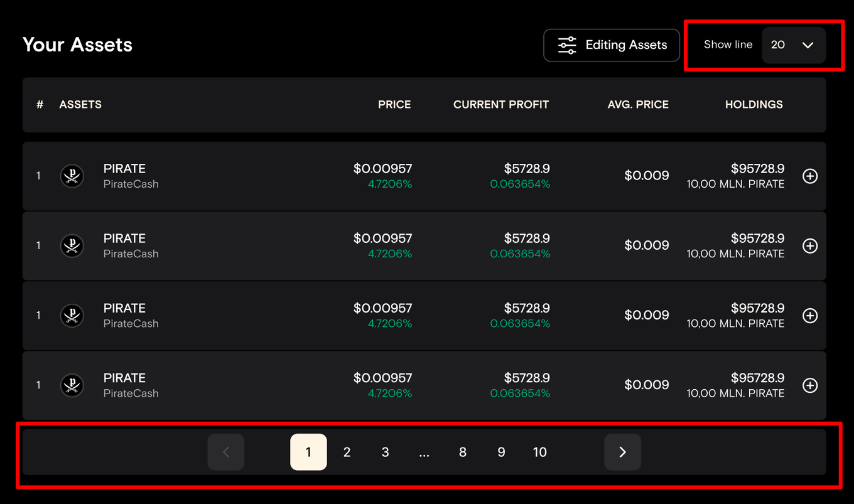This screenshot has width=854, height=504.
Task: Click the HOLDINGS column header
Action: [x=754, y=105]
